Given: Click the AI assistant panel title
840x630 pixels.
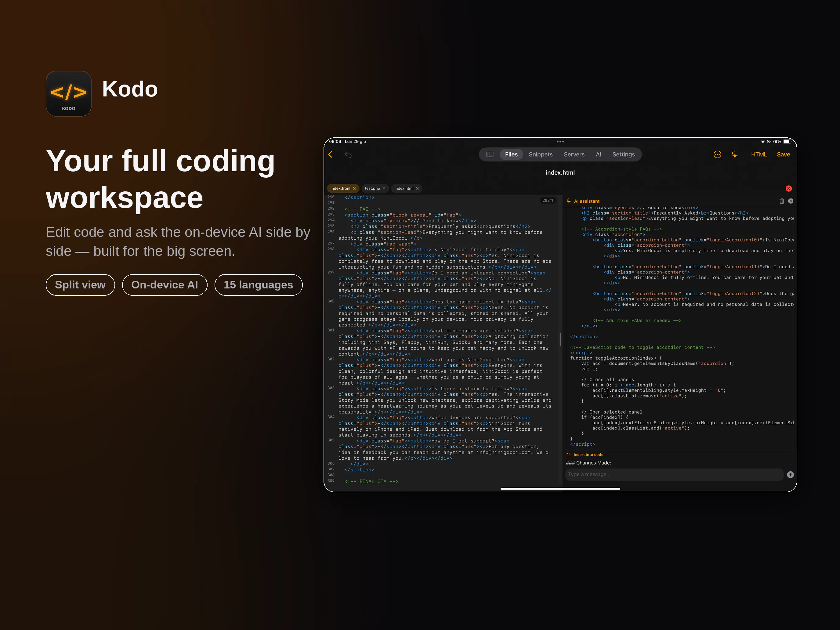Looking at the screenshot, I should 586,201.
